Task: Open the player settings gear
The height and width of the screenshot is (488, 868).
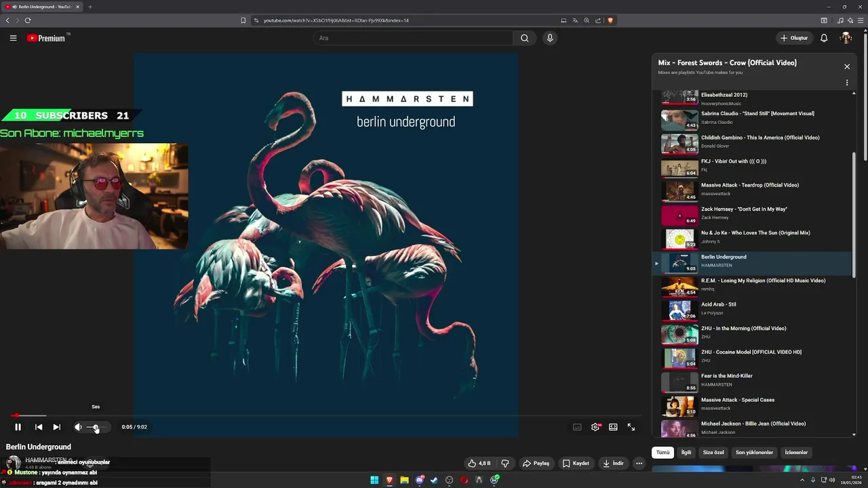Action: click(595, 427)
